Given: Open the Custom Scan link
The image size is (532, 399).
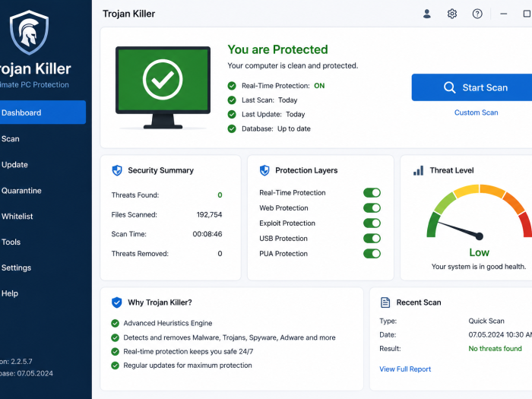Looking at the screenshot, I should pos(476,112).
